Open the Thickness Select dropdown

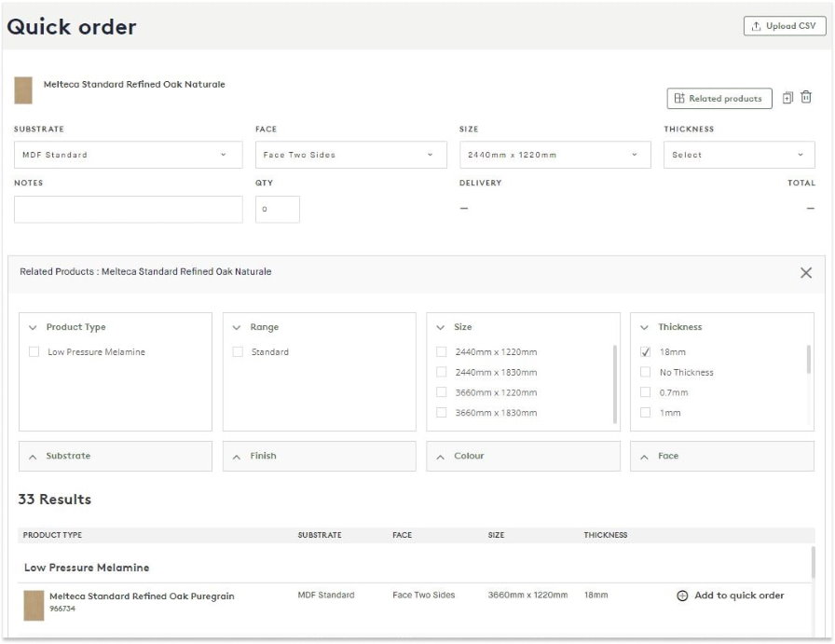738,155
